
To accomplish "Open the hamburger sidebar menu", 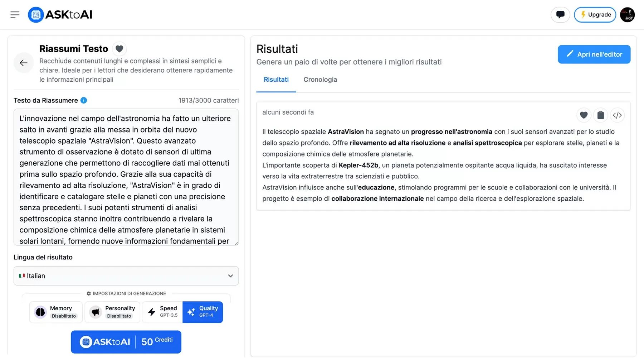I will 15,15.
